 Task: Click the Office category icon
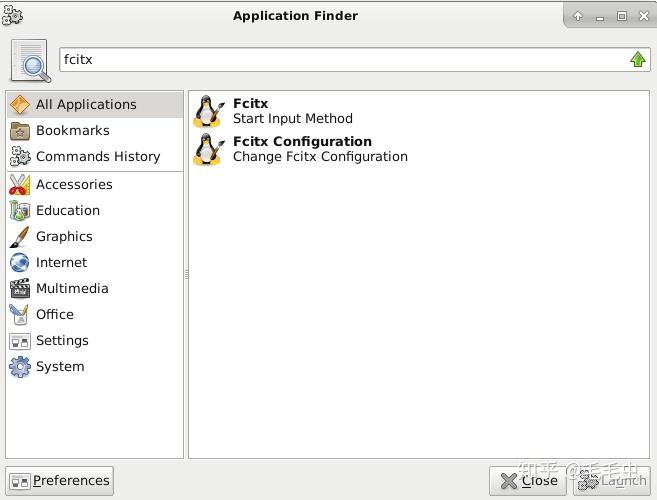pos(20,315)
